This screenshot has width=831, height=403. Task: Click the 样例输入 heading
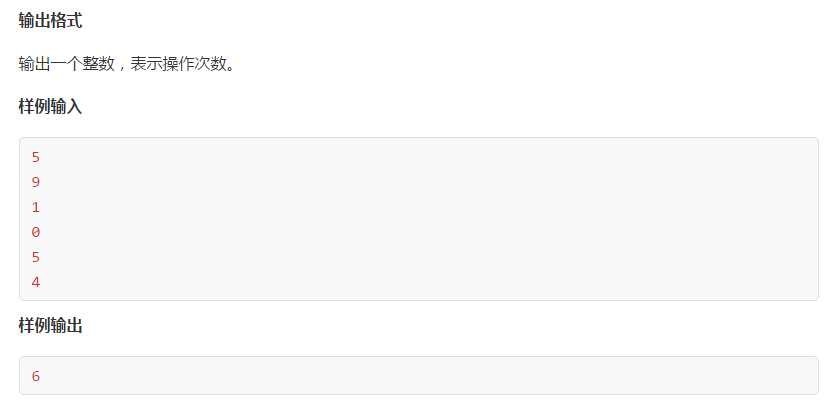tap(50, 107)
